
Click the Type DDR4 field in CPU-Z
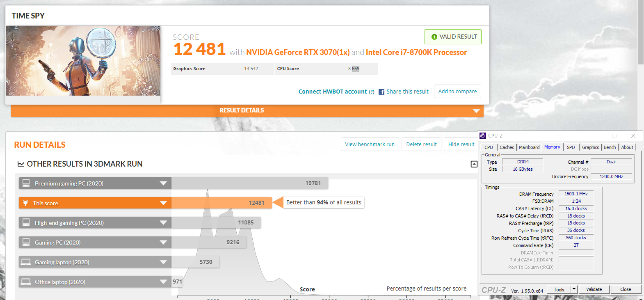coord(523,162)
